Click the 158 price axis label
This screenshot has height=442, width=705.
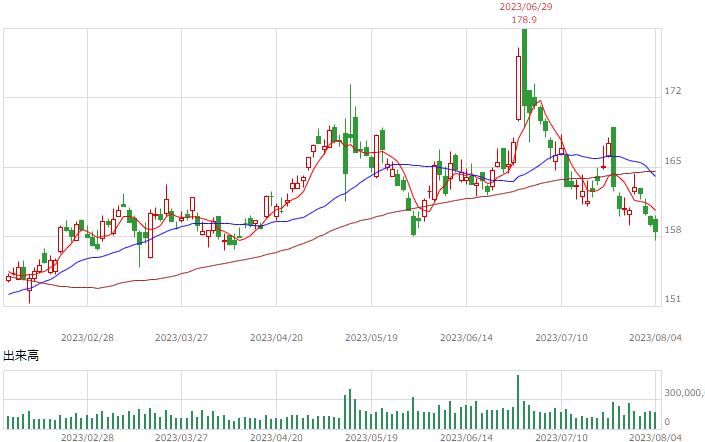click(x=673, y=230)
